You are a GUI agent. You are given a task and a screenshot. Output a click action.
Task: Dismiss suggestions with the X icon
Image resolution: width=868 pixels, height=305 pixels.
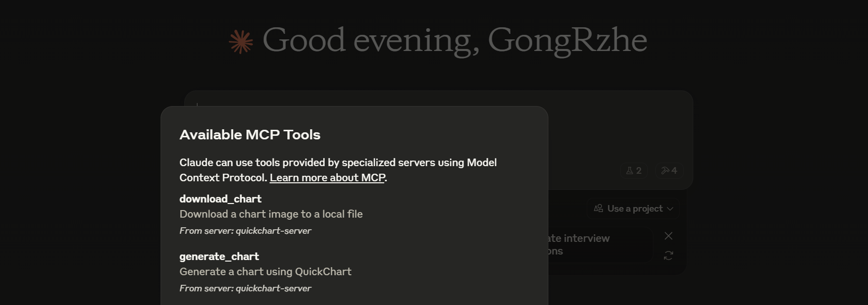pyautogui.click(x=669, y=236)
